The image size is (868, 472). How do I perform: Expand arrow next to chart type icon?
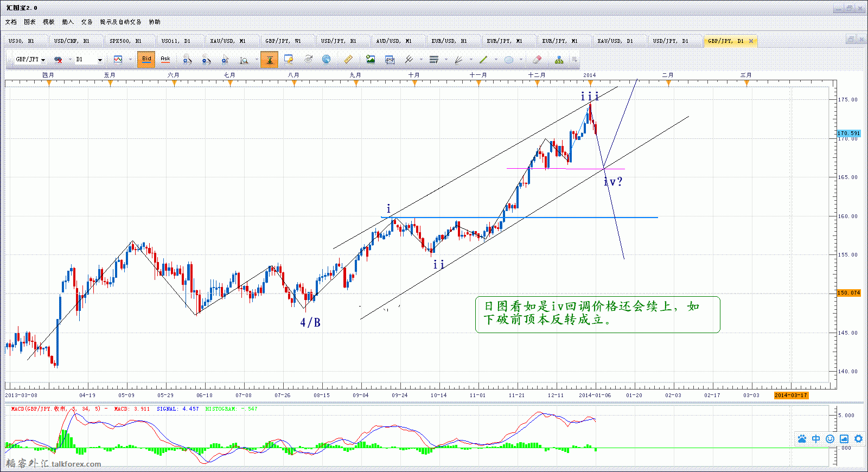click(x=130, y=60)
